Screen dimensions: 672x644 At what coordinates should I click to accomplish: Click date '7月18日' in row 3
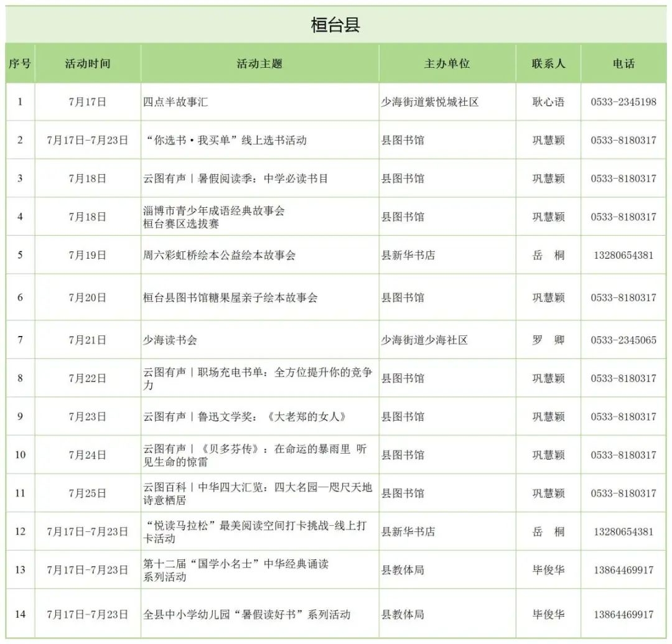[88, 178]
